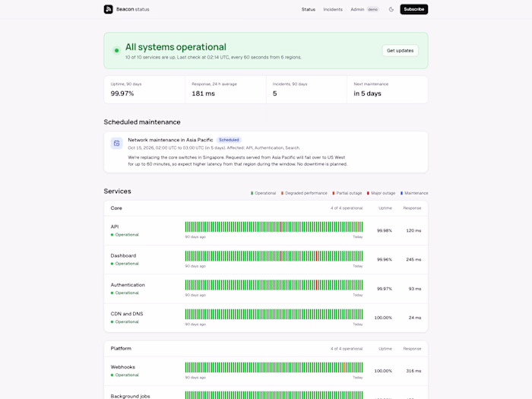
Task: Click the Beacon status title text
Action: pyautogui.click(x=133, y=9)
